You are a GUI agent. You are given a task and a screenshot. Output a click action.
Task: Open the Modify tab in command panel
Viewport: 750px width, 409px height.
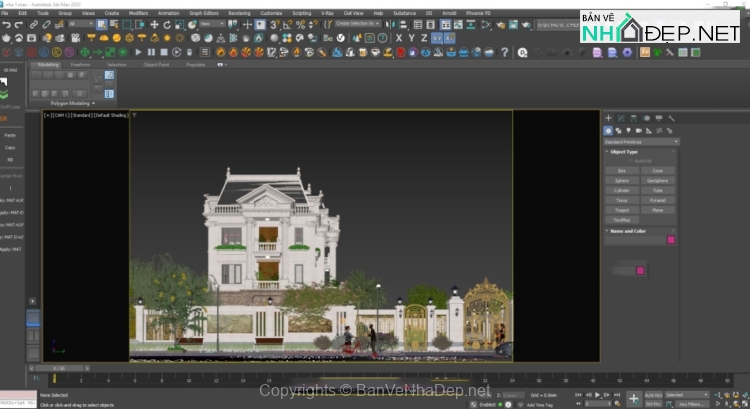pos(620,118)
